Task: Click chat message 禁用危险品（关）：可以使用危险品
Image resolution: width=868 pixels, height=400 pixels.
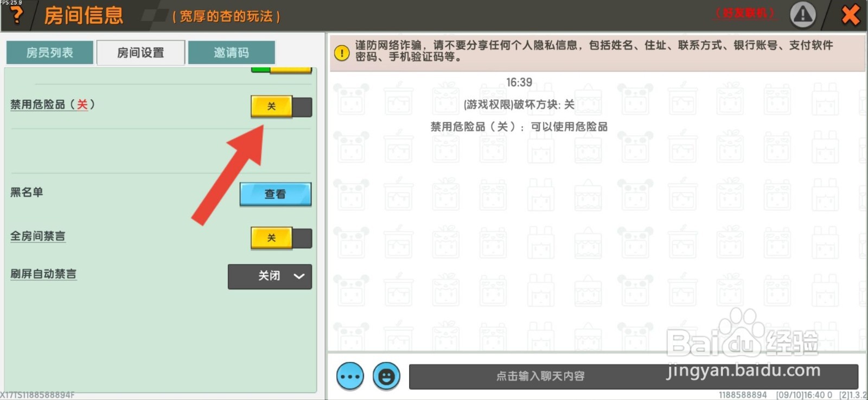Action: [519, 127]
